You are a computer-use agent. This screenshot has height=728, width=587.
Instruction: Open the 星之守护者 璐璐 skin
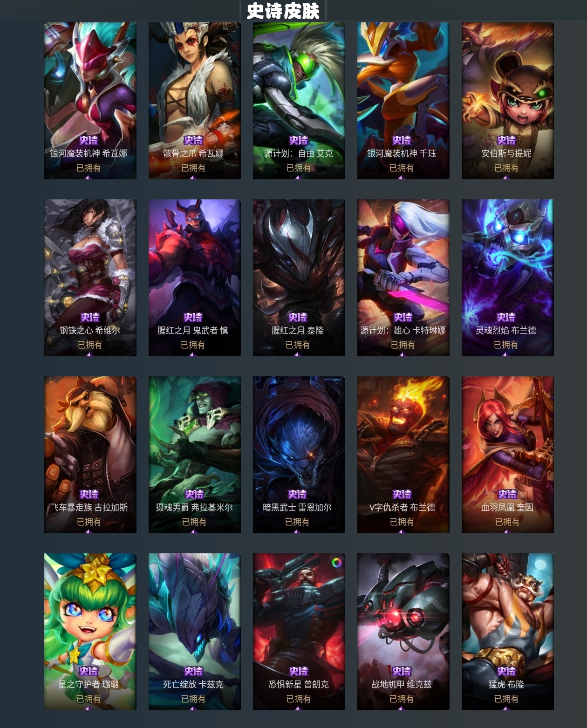(x=90, y=632)
